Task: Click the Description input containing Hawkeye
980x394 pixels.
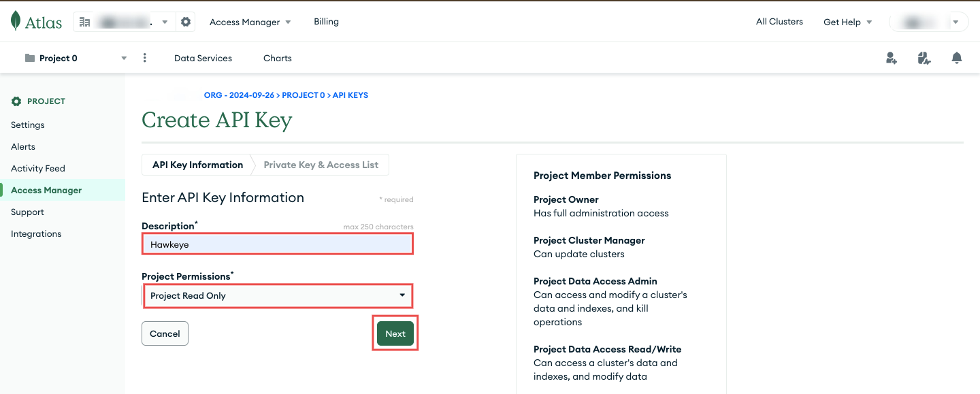Action: (x=277, y=244)
